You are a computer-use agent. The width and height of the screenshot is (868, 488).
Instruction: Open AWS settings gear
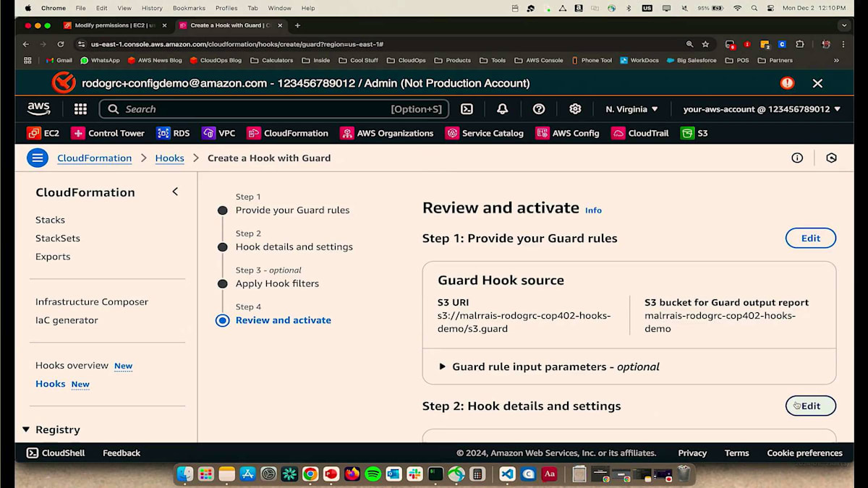tap(575, 109)
